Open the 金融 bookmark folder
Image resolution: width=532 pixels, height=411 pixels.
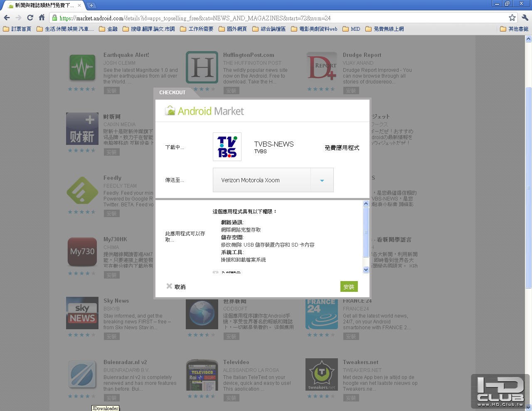click(x=108, y=29)
